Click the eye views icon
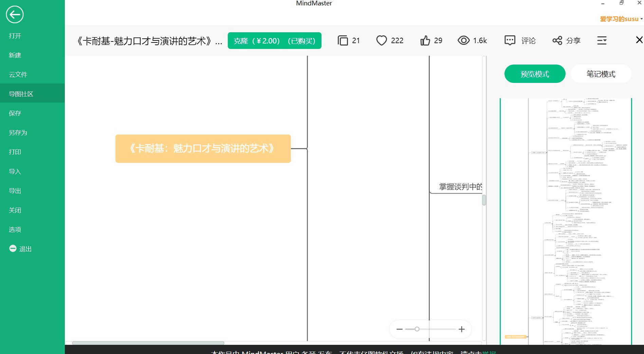Screen dimensions: 644x354 click(x=463, y=40)
